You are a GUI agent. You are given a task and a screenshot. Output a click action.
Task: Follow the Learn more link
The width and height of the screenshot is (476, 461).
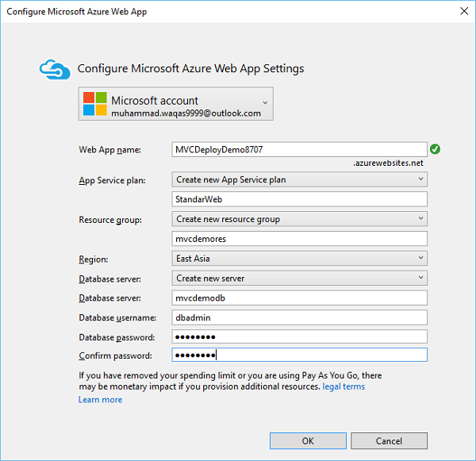tap(100, 399)
